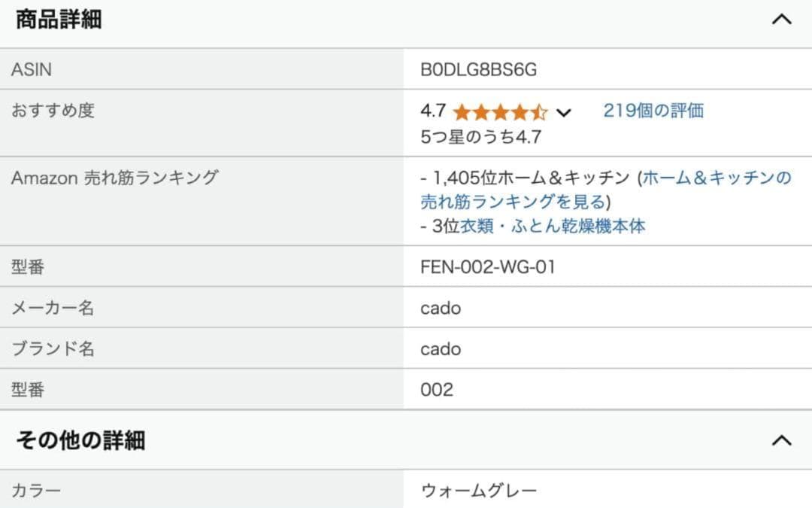The height and width of the screenshot is (508, 812).
Task: Select the 002 model number value
Action: [437, 390]
